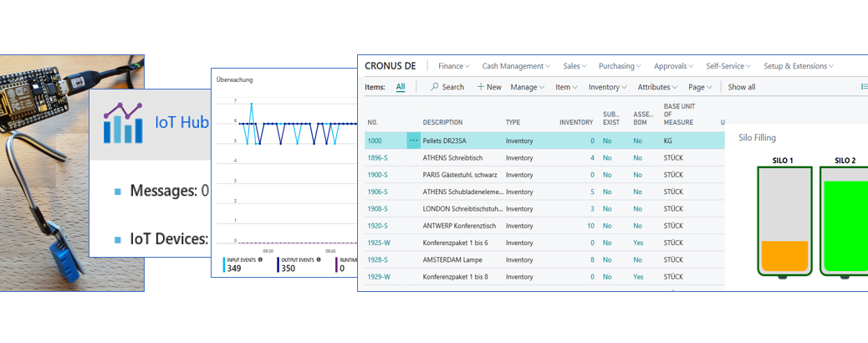This screenshot has width=868, height=343.
Task: Click the Silo Filling heading
Action: click(x=758, y=137)
